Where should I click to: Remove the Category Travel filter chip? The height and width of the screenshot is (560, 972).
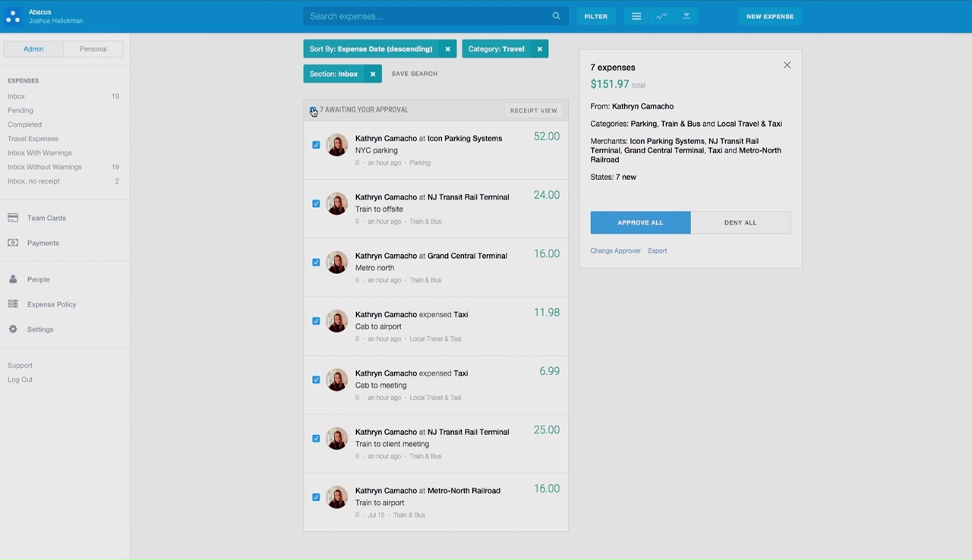tap(539, 49)
